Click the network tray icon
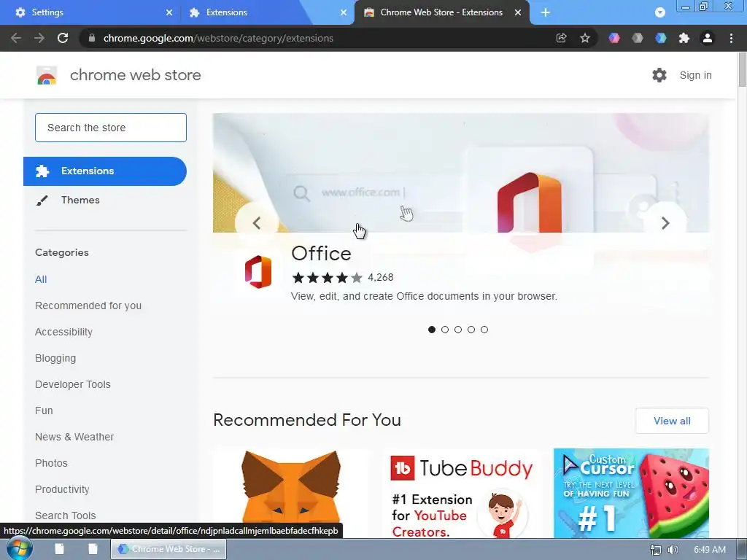 pyautogui.click(x=656, y=550)
